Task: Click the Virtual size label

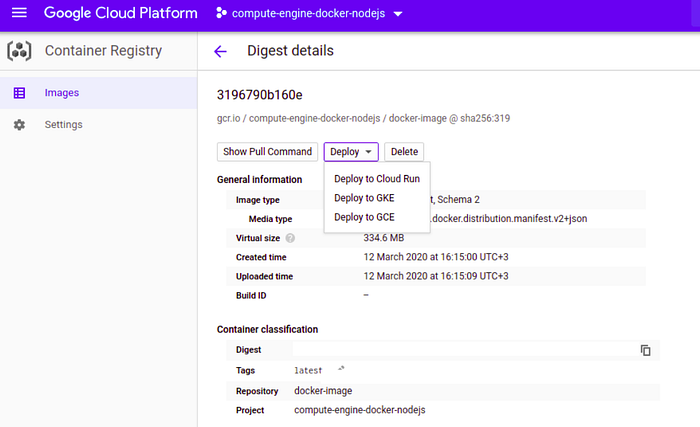Action: [x=258, y=239]
